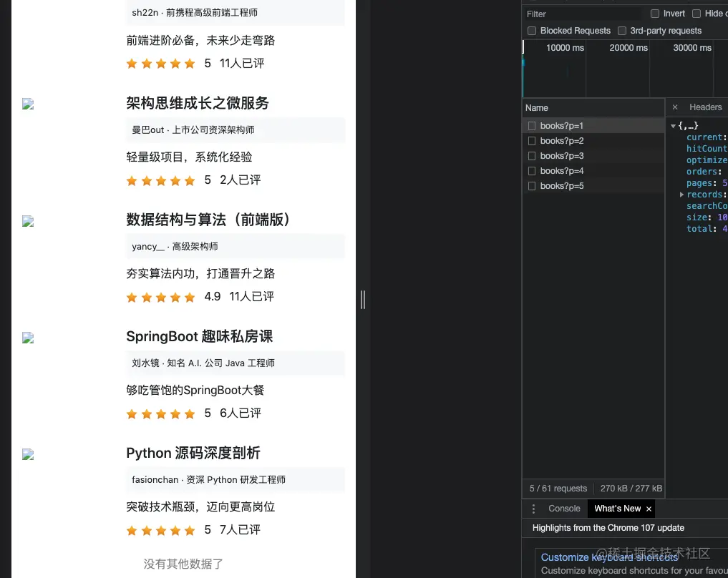The height and width of the screenshot is (578, 728).
Task: Click the orders key in JSON preview
Action: click(702, 172)
